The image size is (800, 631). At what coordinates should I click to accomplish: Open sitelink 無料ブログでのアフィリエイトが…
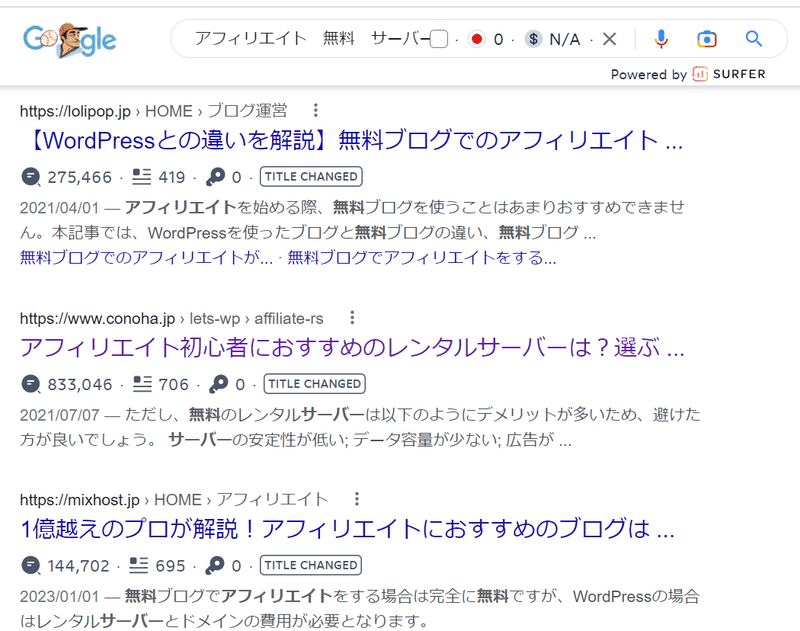146,258
